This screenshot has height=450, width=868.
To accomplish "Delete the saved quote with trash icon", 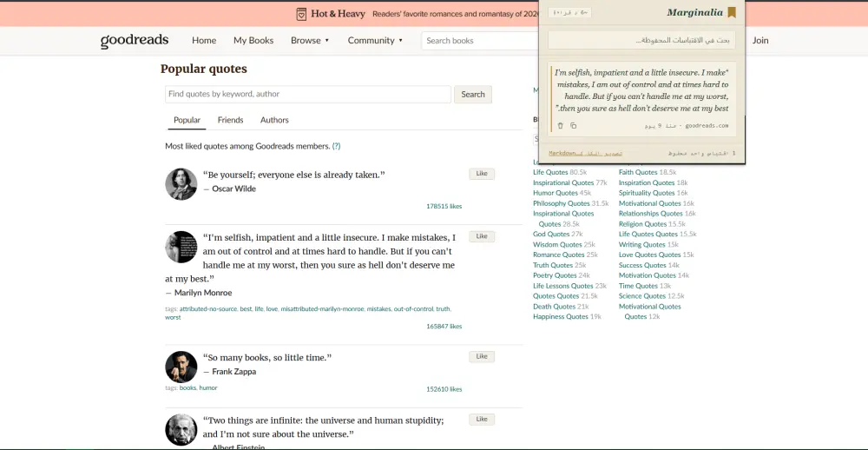I will pos(560,126).
